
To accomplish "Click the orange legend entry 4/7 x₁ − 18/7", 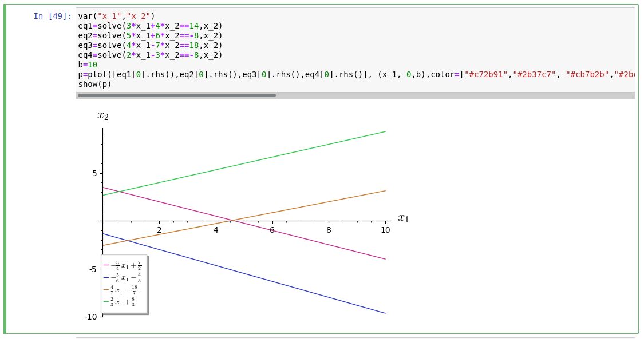I will (121, 289).
